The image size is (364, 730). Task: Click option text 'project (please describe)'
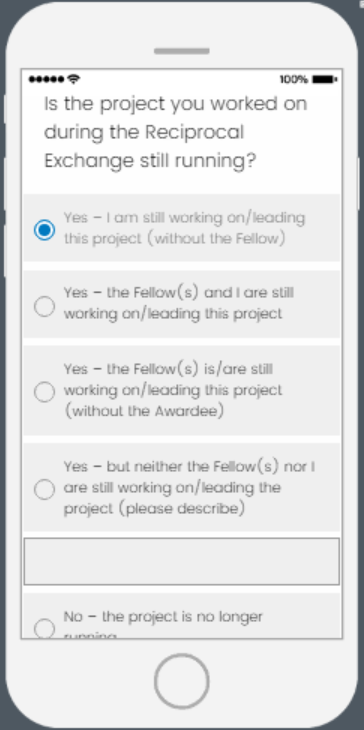[154, 508]
